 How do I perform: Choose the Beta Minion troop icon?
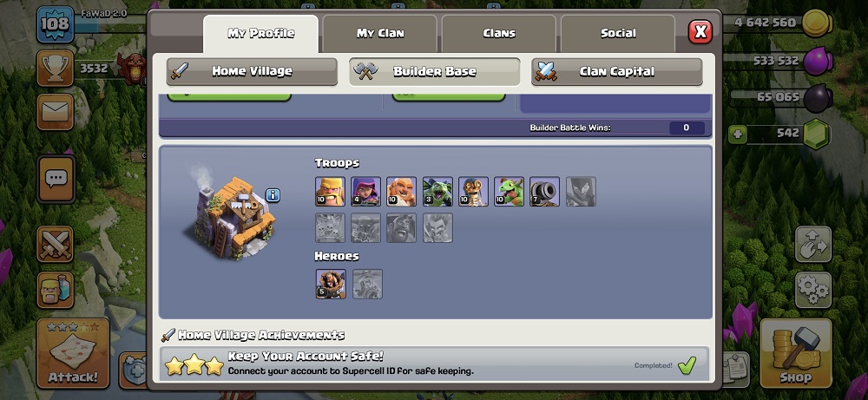[437, 192]
